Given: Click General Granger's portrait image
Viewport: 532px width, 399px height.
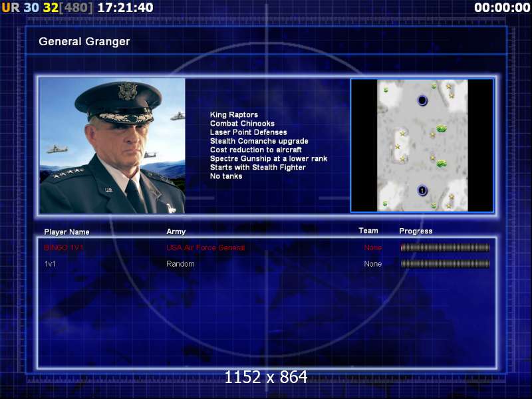Looking at the screenshot, I should (x=112, y=146).
